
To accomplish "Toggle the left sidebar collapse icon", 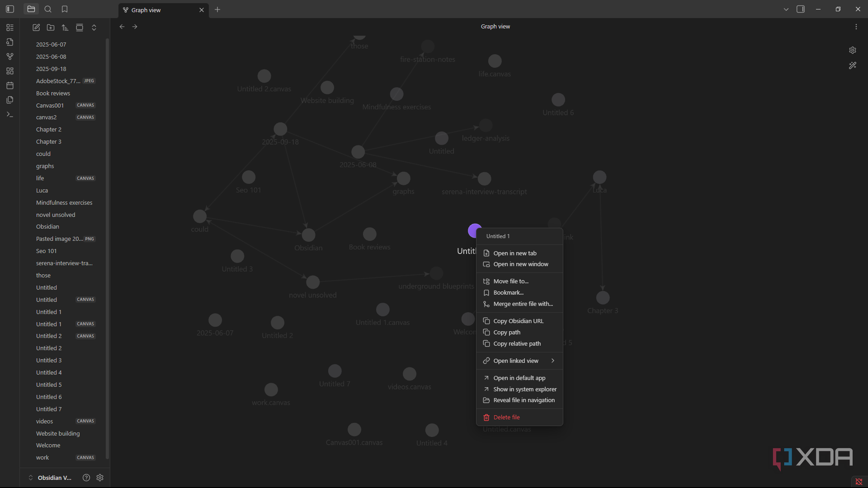I will pos(10,9).
